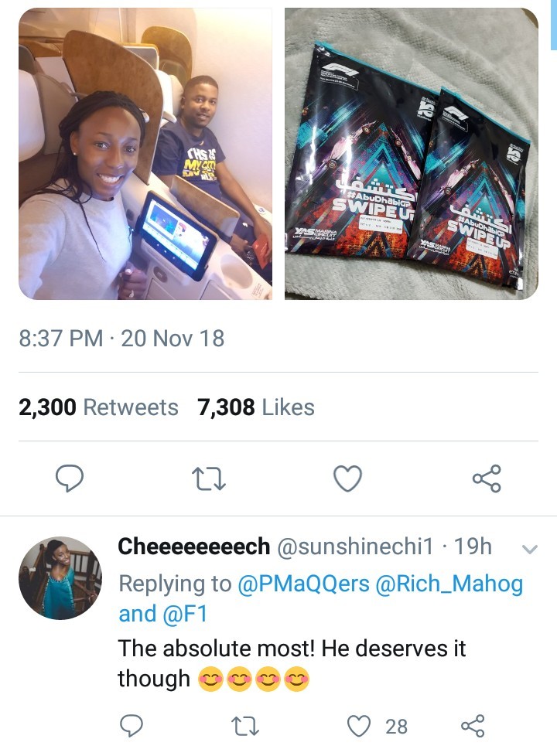Reply to Cheeeeeeeech's comment
Image resolution: width=557 pixels, height=756 pixels.
click(131, 726)
